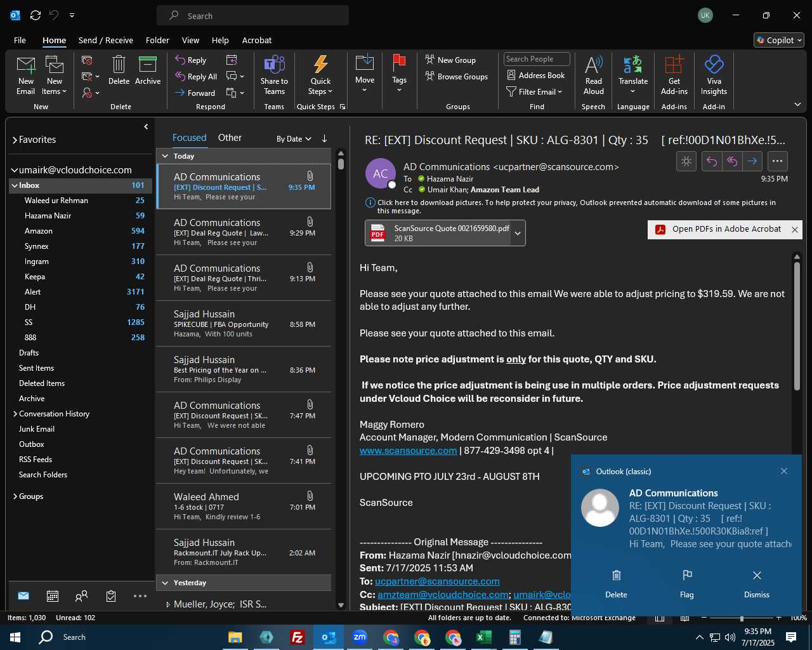Open the Folder ribbon tab
The width and height of the screenshot is (812, 650).
pos(157,40)
